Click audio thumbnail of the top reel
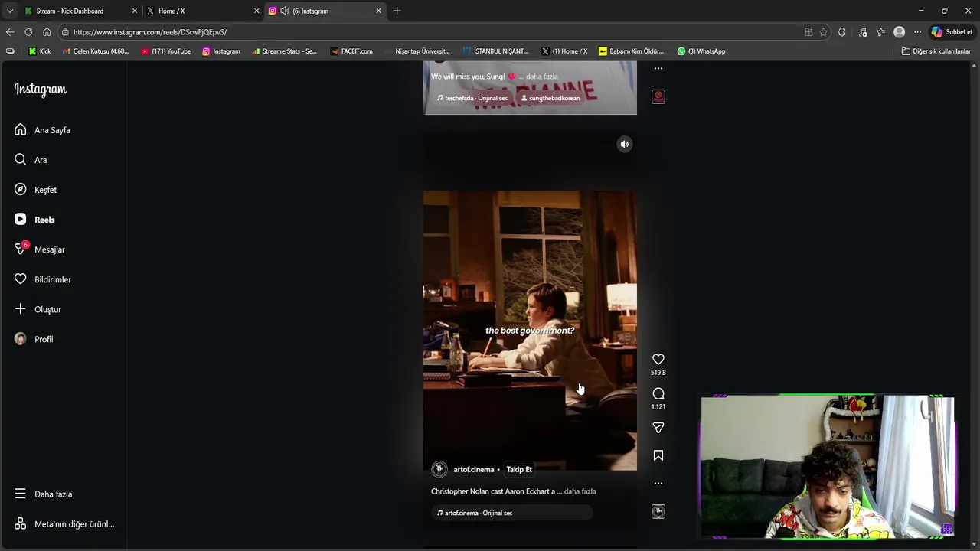 click(x=658, y=96)
